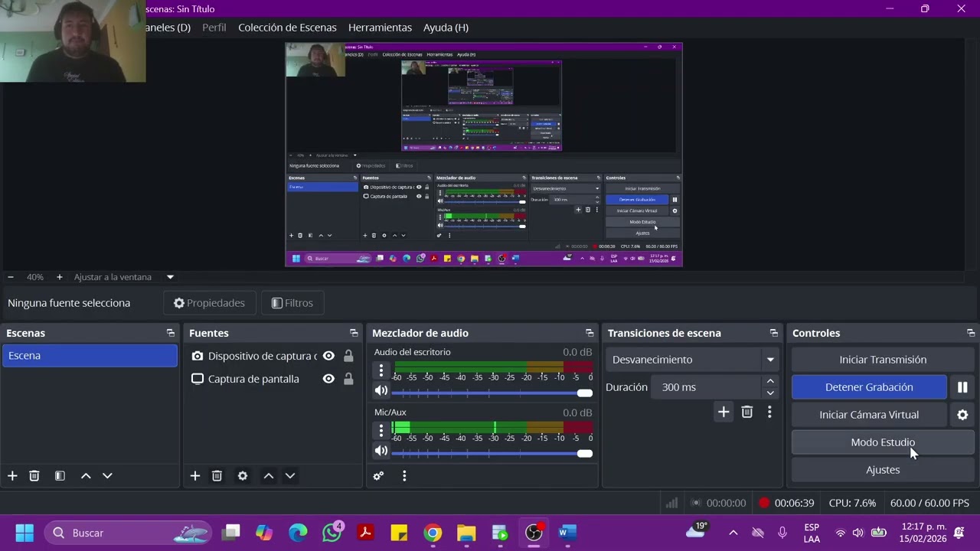Open WhatsApp from taskbar
Viewport: 980px width, 551px height.
332,533
